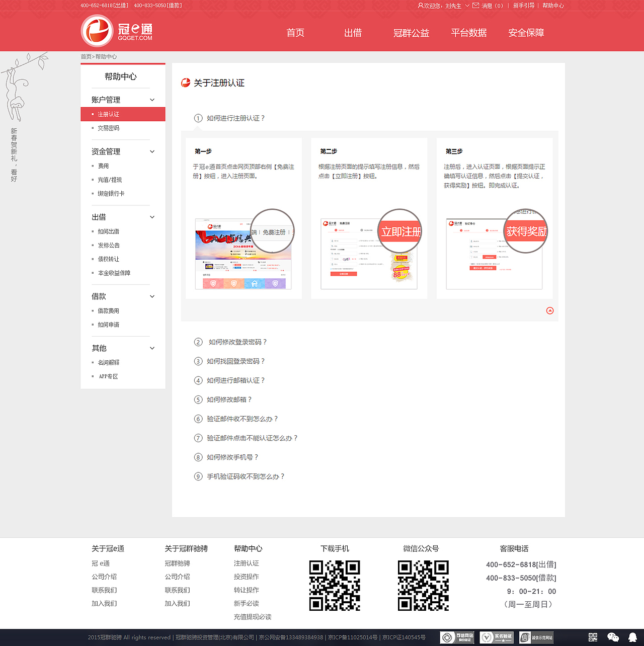
Task: Collapse the 账户管理 section chevron
Action: (x=152, y=100)
